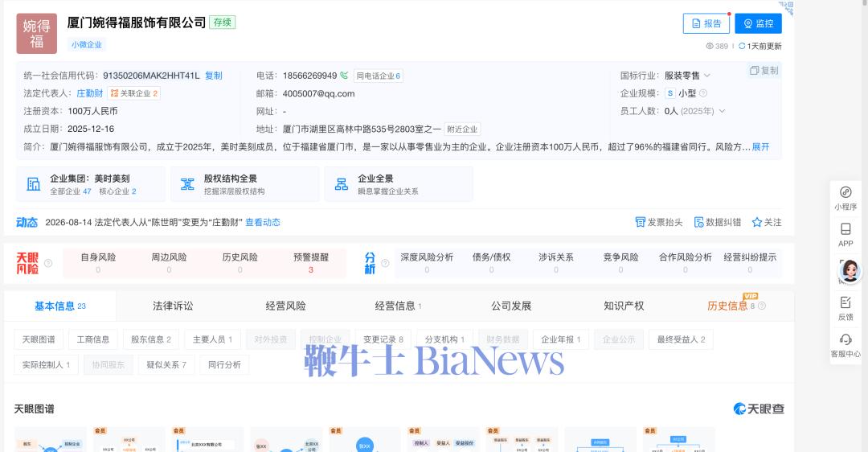Click 查看动态 link
Image resolution: width=868 pixels, height=452 pixels.
[263, 222]
